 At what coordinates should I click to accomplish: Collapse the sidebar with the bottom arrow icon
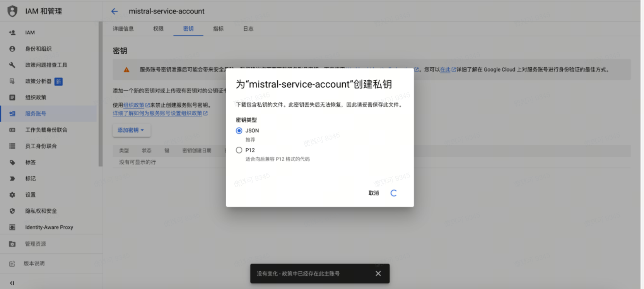point(12,283)
